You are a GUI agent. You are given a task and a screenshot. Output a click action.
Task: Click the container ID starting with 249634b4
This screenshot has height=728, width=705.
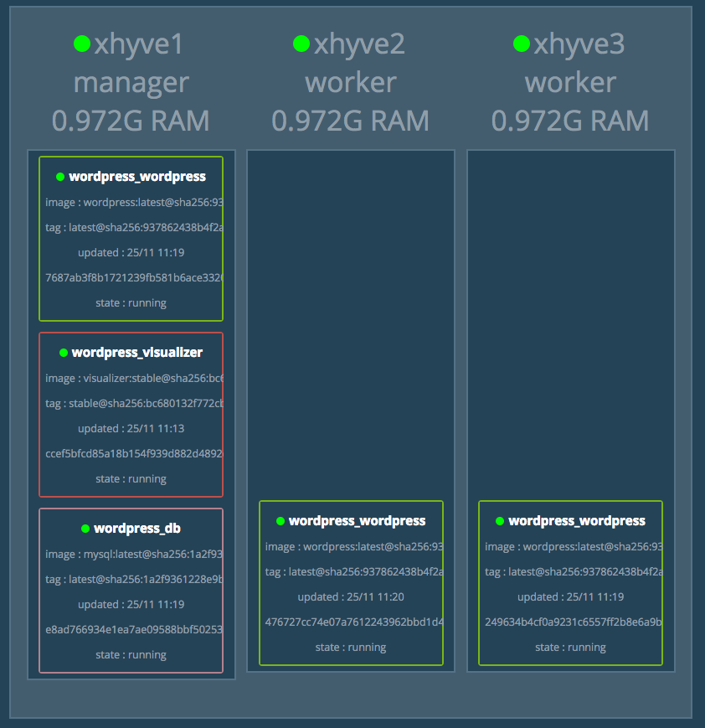[x=574, y=622]
